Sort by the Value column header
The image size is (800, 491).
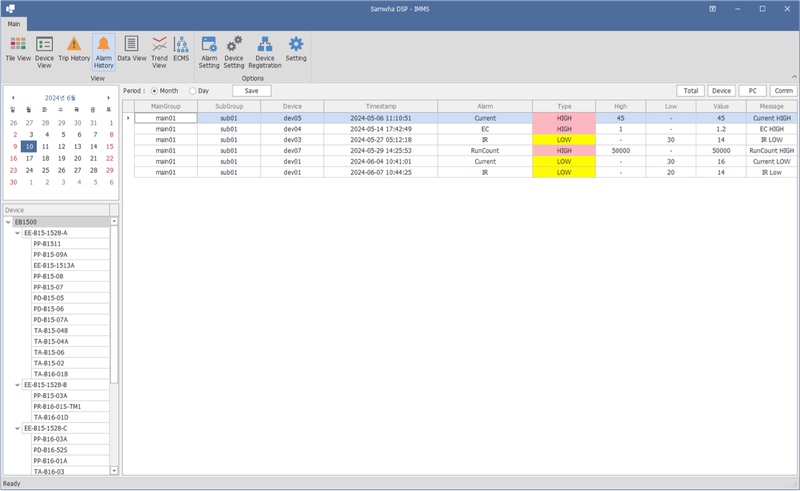click(x=721, y=106)
